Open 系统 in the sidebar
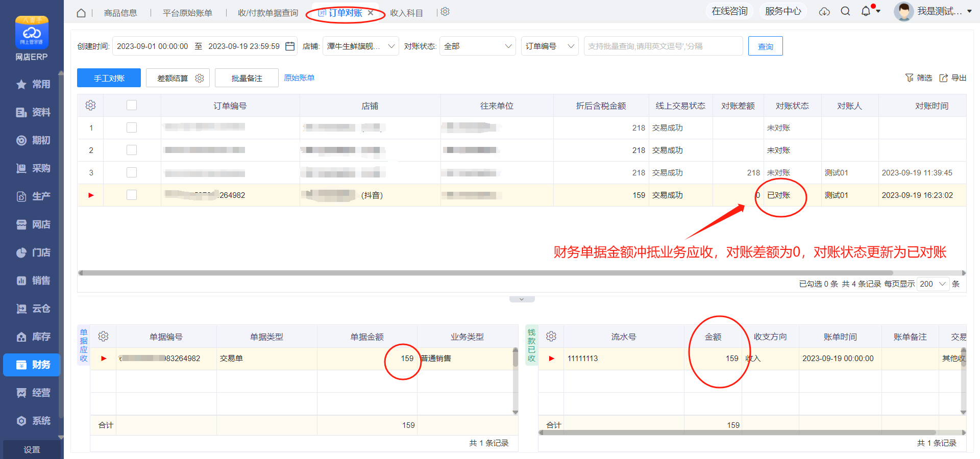The image size is (980, 459). pos(33,421)
